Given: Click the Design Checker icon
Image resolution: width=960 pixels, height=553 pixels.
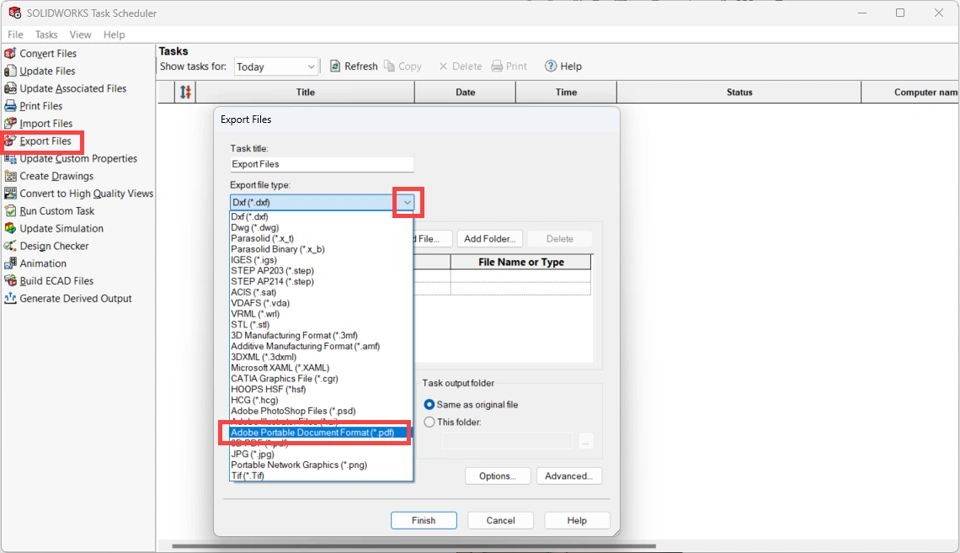Looking at the screenshot, I should pos(10,246).
